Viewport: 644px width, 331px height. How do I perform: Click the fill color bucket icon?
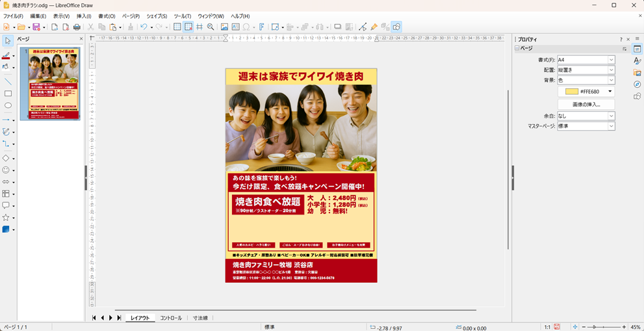[6, 66]
